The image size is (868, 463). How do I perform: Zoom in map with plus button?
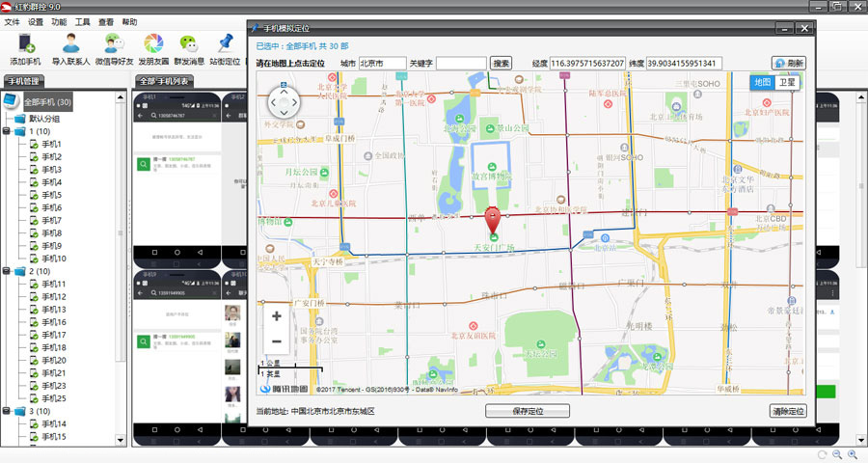pos(277,316)
